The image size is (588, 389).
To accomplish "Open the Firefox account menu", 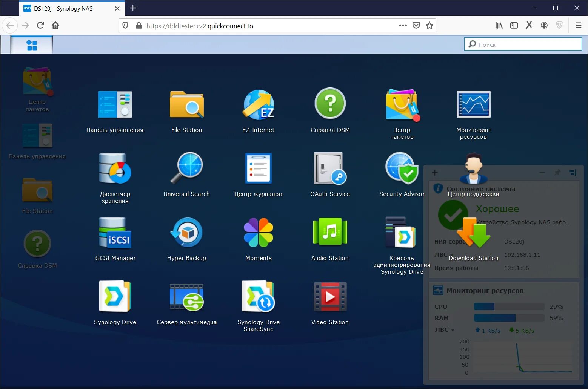I will click(x=544, y=25).
